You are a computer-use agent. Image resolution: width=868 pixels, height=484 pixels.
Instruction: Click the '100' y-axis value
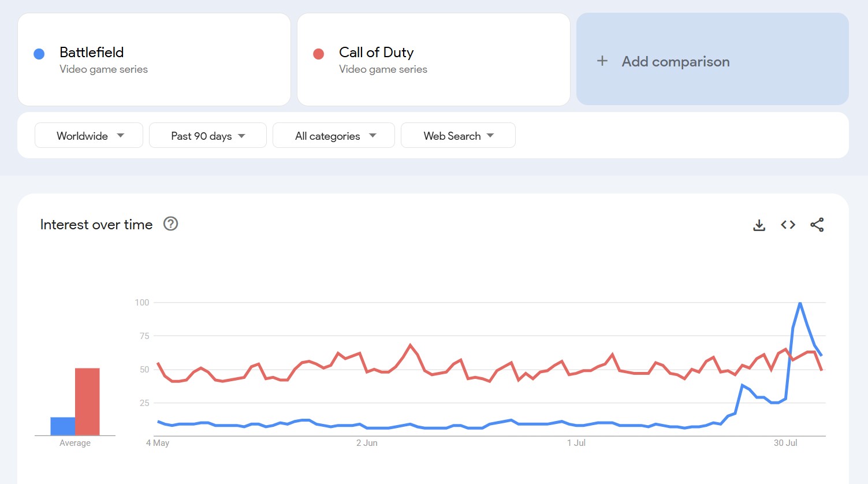(x=142, y=303)
